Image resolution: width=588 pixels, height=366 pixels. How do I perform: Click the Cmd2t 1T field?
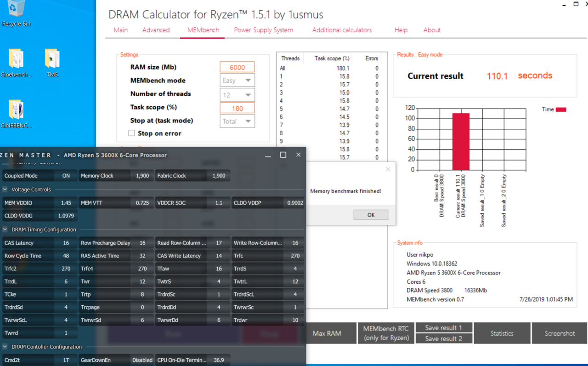40,360
